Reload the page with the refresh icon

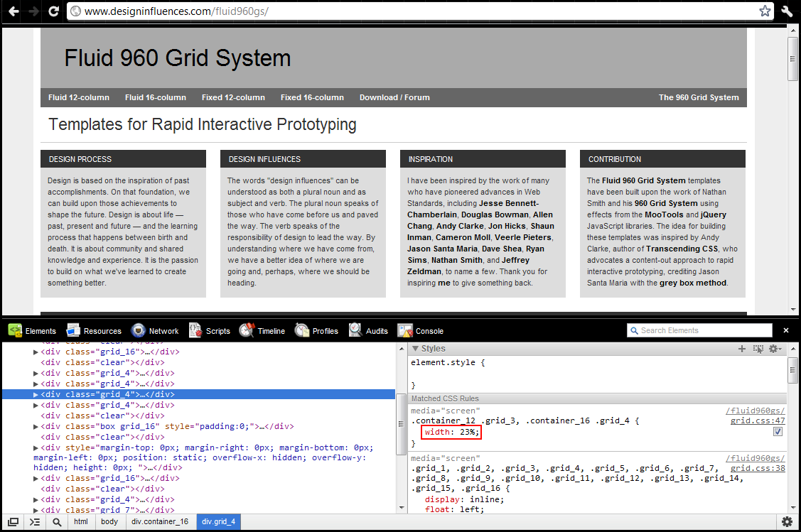tap(53, 11)
